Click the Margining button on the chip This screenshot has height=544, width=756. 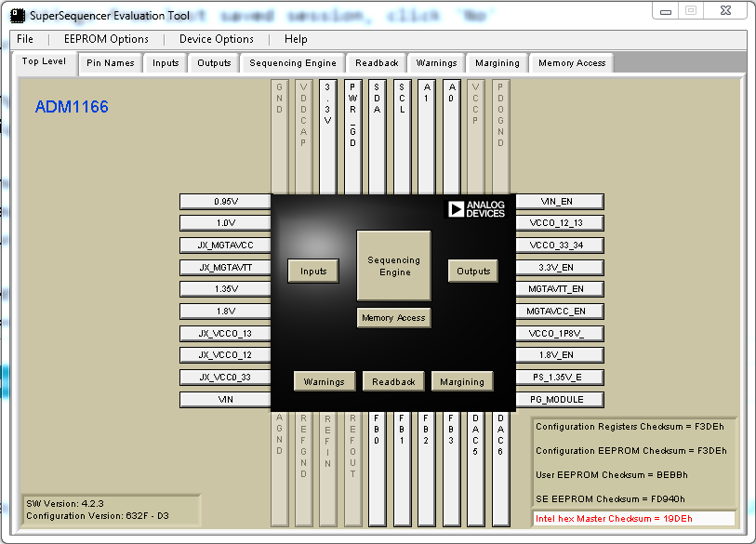point(462,381)
